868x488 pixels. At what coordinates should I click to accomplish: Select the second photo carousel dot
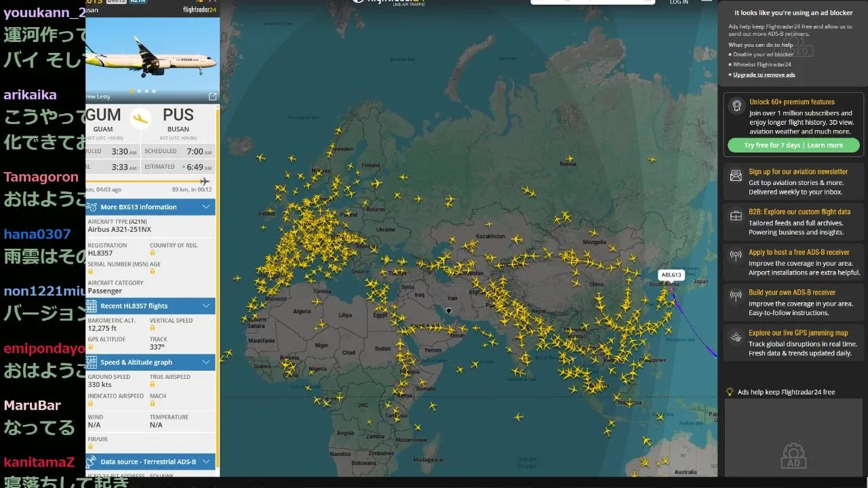coord(140,91)
